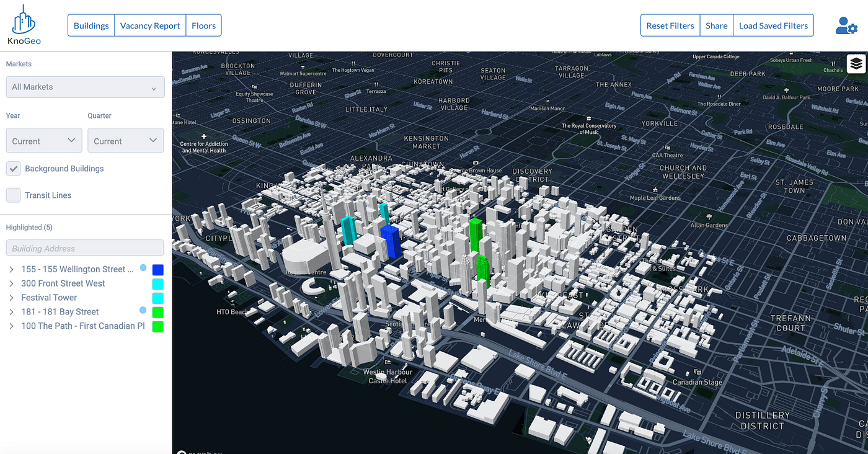The image size is (868, 454).
Task: Click the Westin Harbour Castle Hotel label
Action: pos(388,376)
